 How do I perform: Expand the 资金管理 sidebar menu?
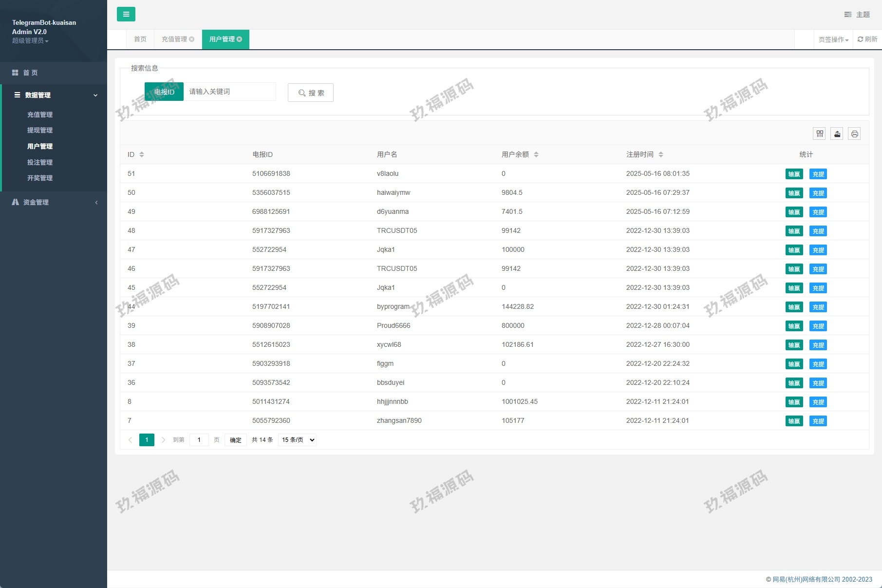(x=54, y=202)
